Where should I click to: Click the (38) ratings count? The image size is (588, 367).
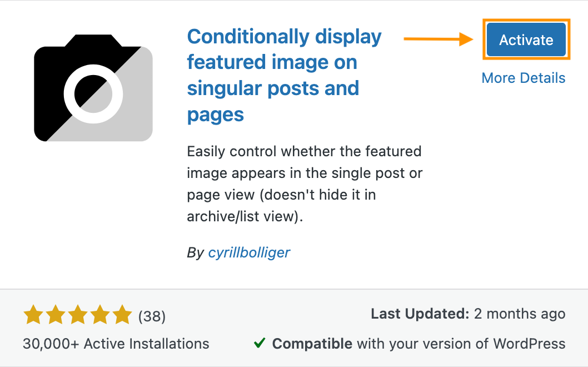(152, 316)
